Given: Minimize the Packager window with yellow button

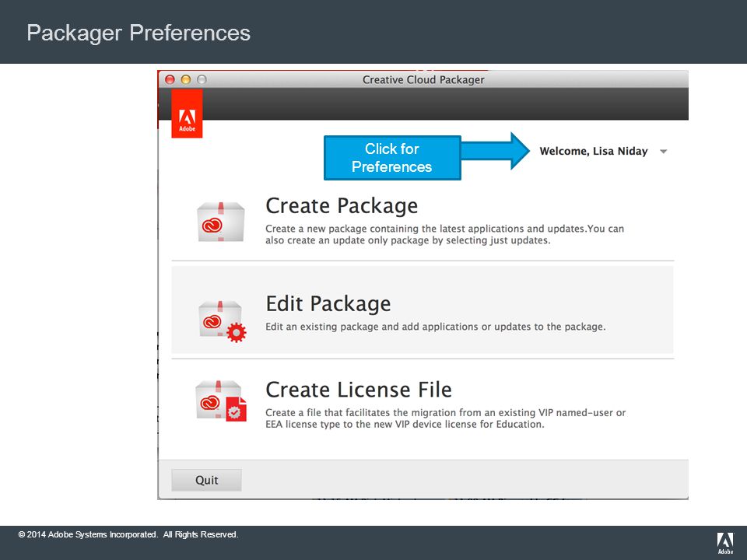Looking at the screenshot, I should 186,79.
